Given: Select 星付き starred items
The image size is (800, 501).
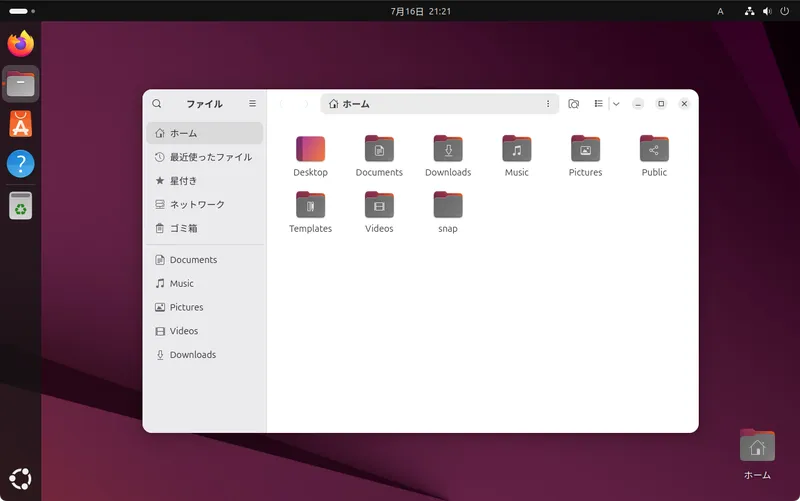Looking at the screenshot, I should pos(205,181).
